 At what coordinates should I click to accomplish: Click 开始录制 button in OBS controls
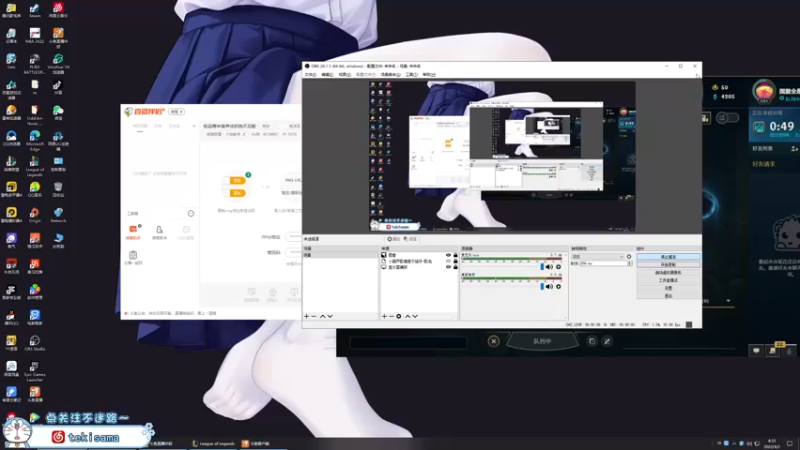coord(668,265)
